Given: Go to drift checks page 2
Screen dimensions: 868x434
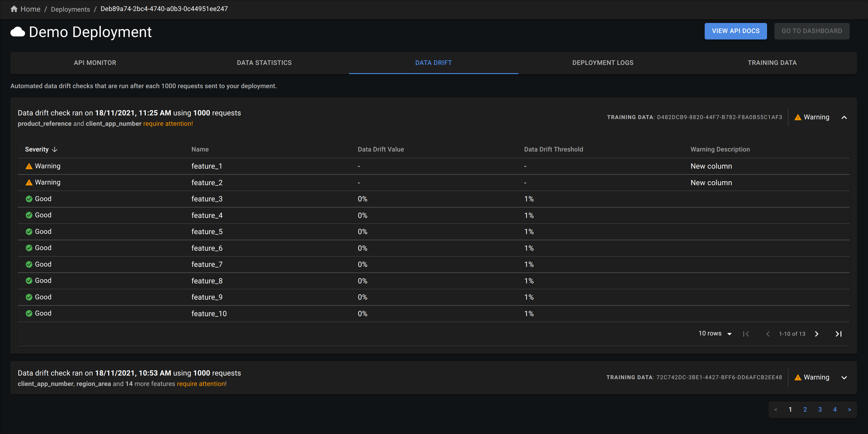Looking at the screenshot, I should pos(805,410).
